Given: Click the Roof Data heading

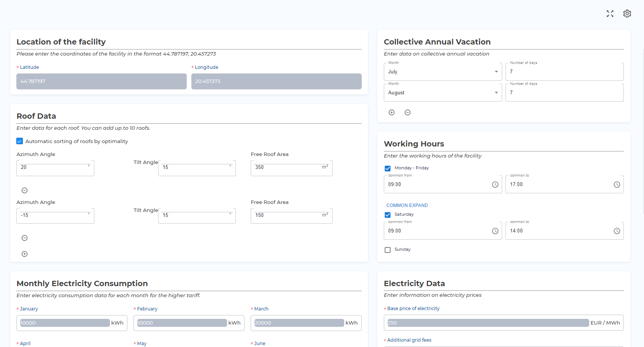Looking at the screenshot, I should pos(36,116).
